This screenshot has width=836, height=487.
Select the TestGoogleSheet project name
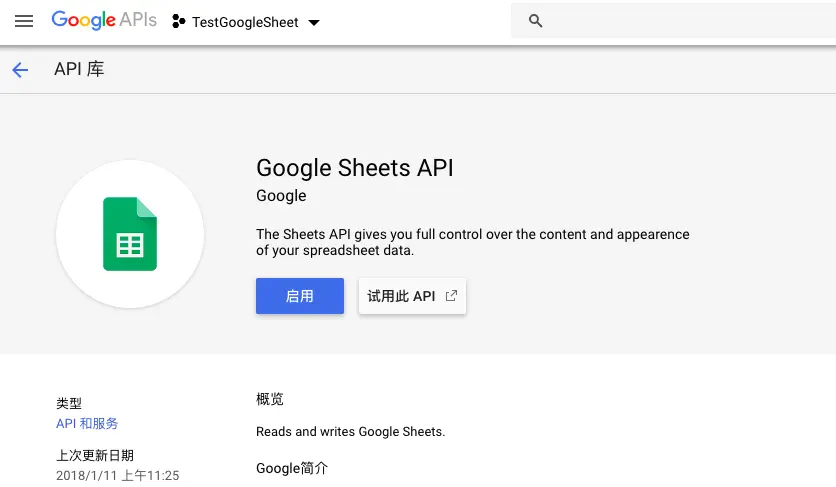click(x=245, y=22)
